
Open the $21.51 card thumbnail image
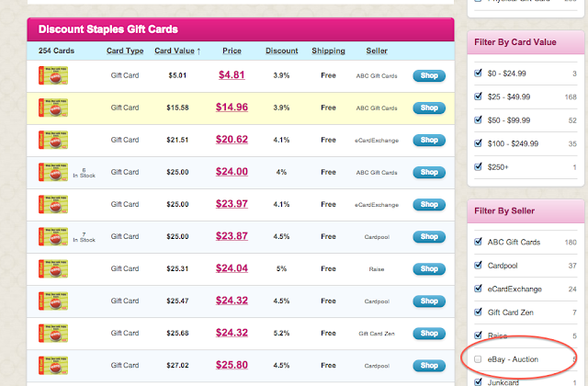pyautogui.click(x=53, y=140)
